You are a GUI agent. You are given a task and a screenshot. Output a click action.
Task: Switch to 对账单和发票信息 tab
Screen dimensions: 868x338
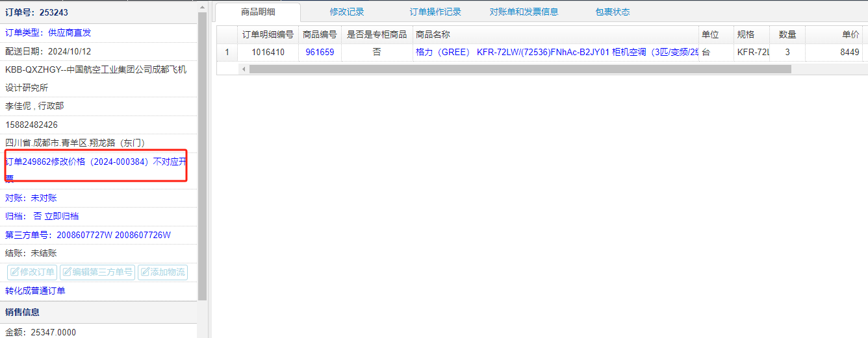point(524,12)
